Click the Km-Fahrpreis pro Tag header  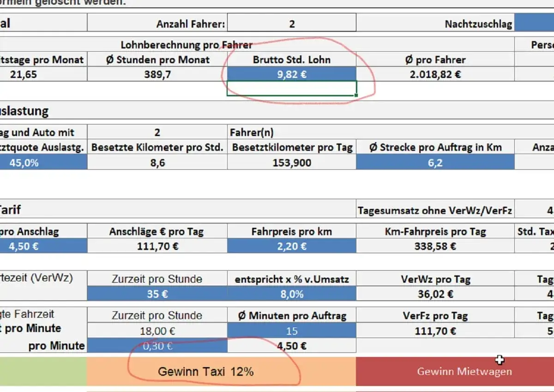pyautogui.click(x=435, y=232)
